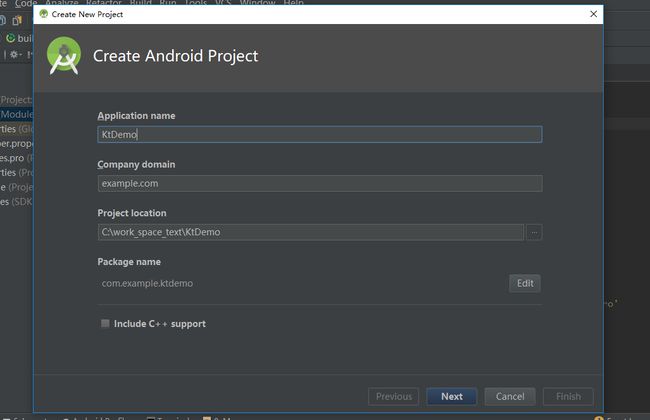
Task: Open the Code menu in main window
Action: point(26,3)
